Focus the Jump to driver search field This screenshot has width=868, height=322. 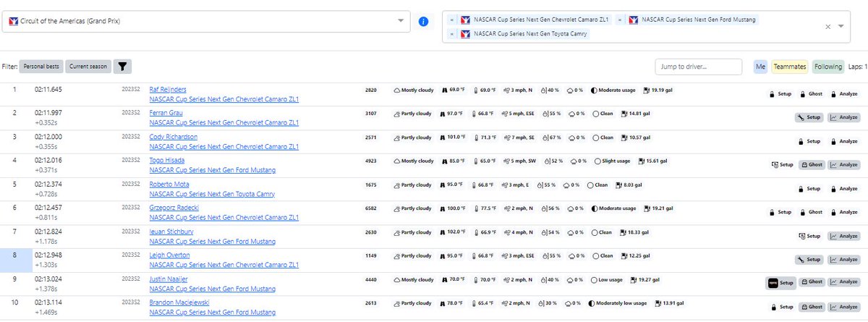699,67
